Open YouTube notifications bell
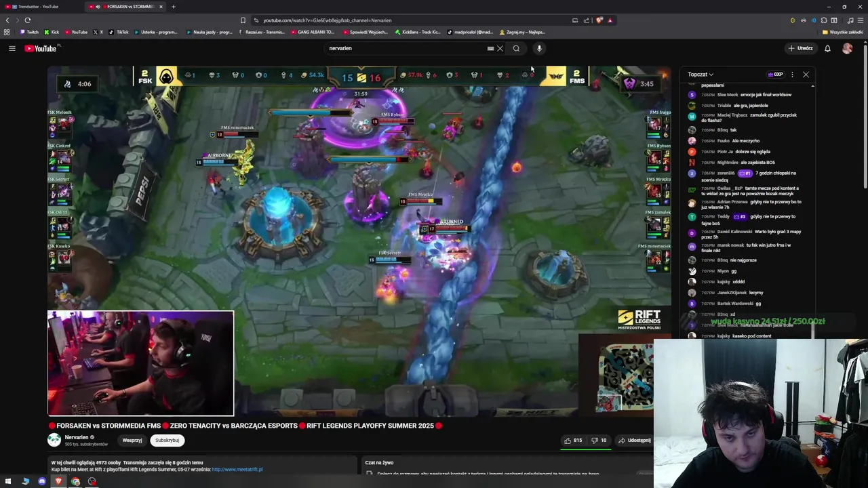This screenshot has width=868, height=488. 827,48
